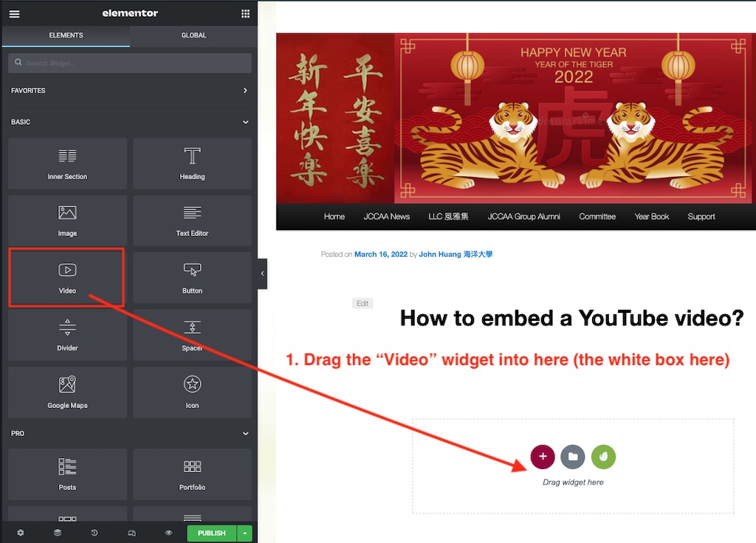Collapse the Elementor panel handle
Screen dimensions: 756x543
tap(262, 274)
